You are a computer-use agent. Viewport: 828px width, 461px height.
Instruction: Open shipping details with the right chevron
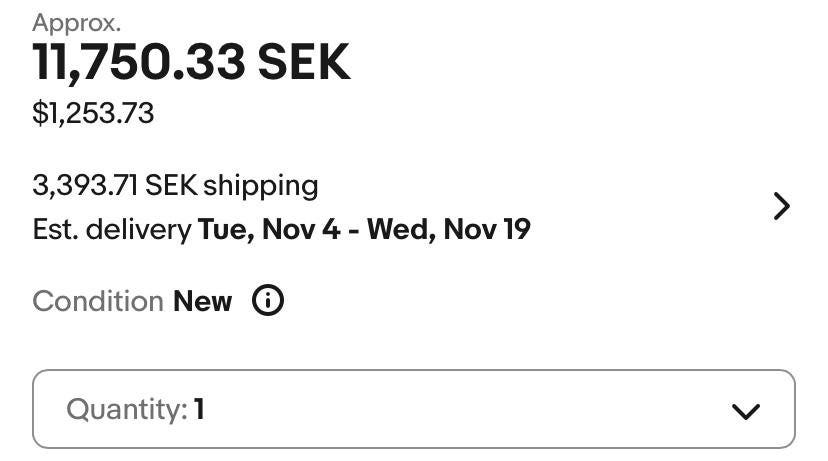coord(781,207)
